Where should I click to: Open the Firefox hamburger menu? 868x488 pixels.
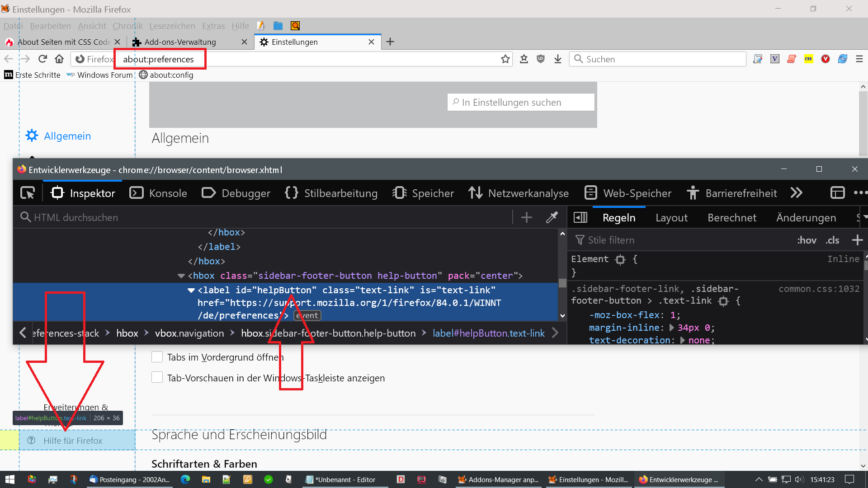pos(859,59)
